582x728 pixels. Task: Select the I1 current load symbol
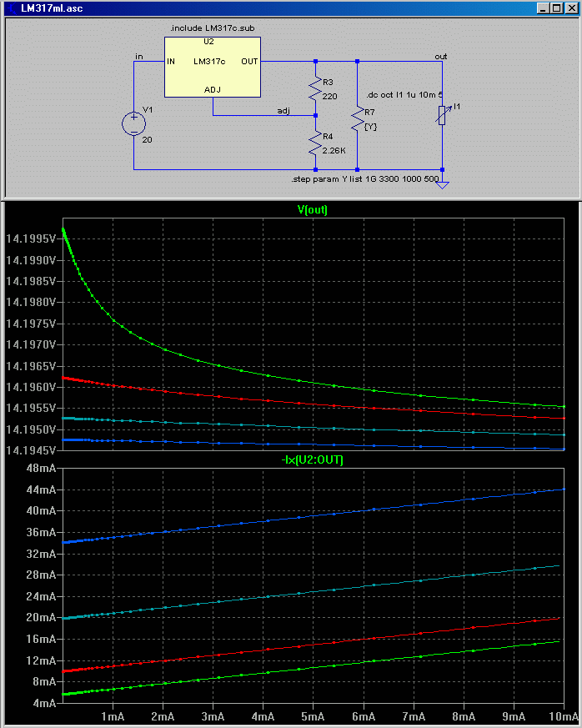coord(442,115)
